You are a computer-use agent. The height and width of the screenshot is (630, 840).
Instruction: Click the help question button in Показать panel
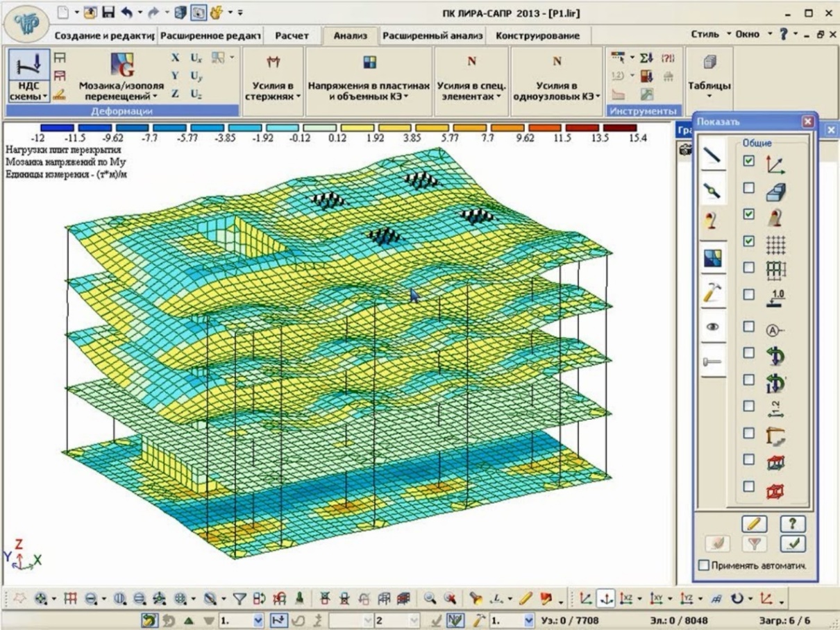[792, 524]
